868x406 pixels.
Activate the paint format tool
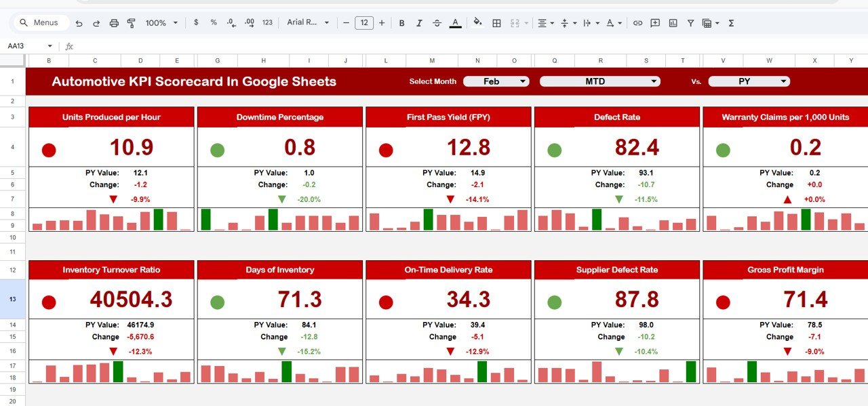[x=132, y=23]
